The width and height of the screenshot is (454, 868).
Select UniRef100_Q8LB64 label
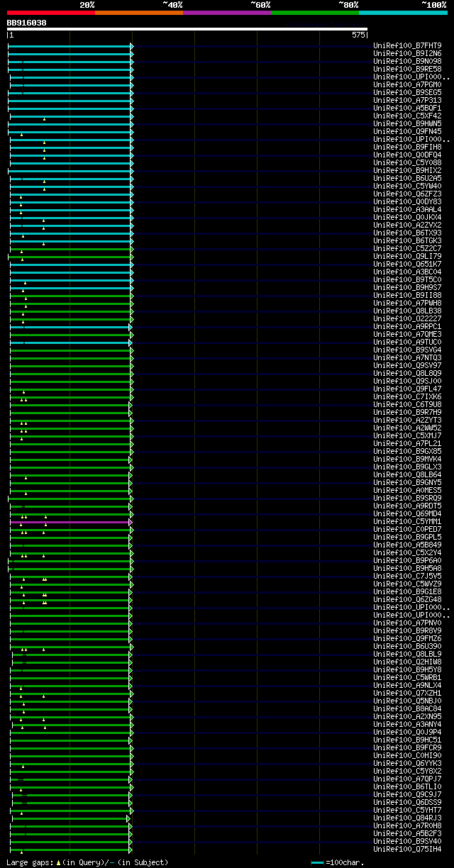pos(407,475)
